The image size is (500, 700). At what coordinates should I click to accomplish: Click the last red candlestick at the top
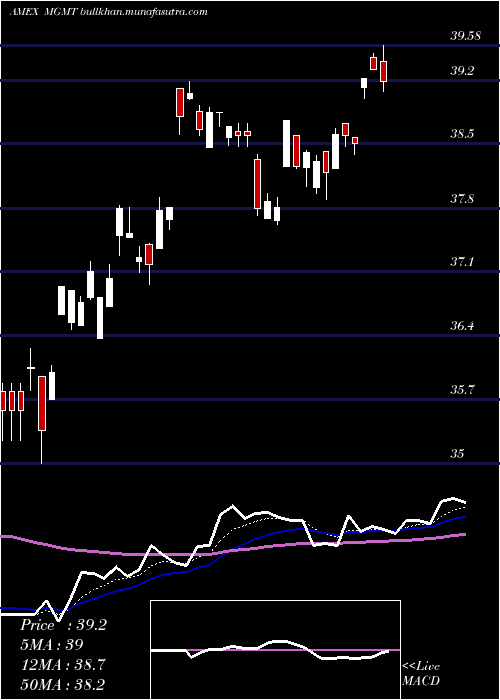383,69
